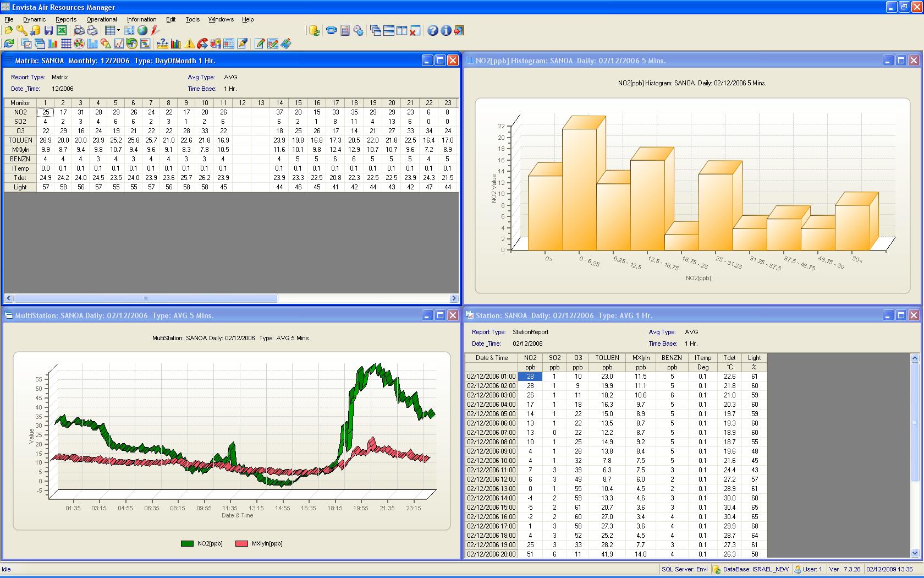
Task: Open the Reports menu
Action: click(65, 19)
